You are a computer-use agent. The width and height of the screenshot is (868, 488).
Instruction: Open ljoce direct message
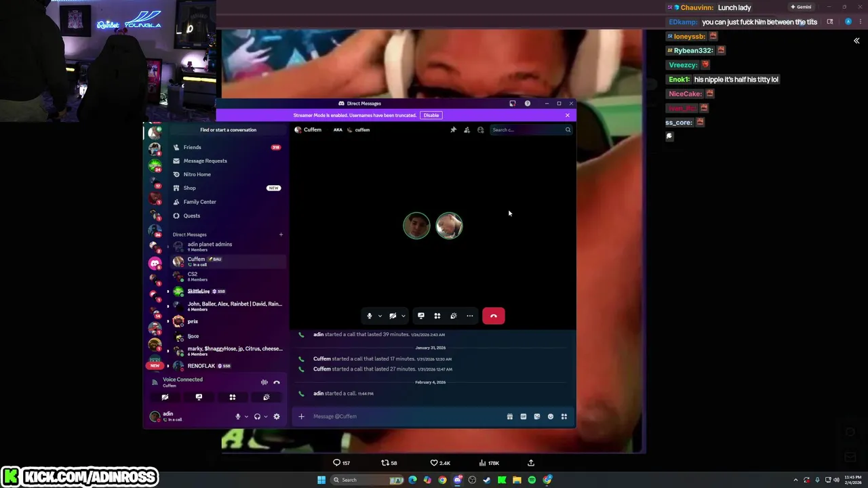tap(227, 336)
